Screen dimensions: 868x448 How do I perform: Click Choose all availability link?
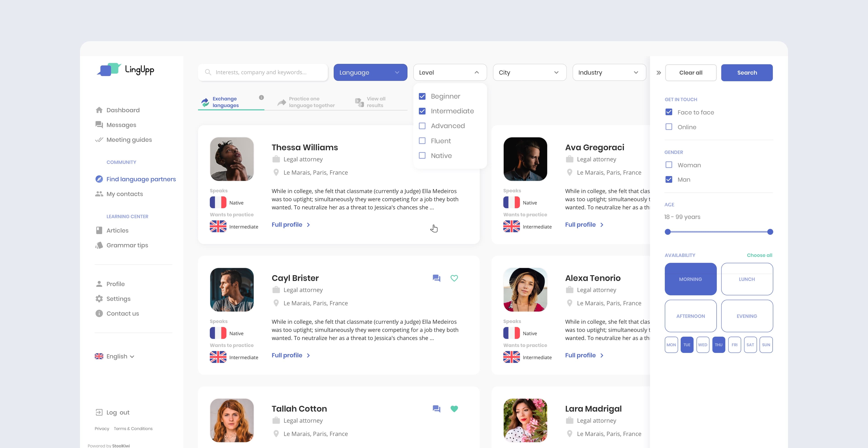coord(759,255)
